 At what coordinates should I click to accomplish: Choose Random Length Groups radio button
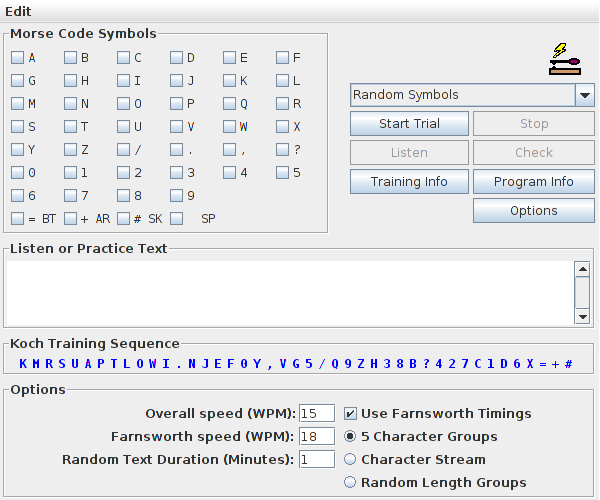tap(351, 482)
